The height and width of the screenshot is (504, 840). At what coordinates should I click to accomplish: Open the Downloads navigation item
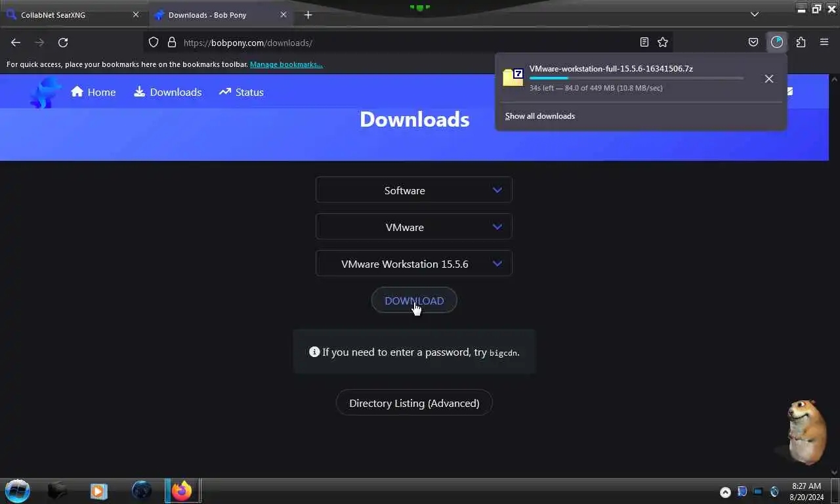tap(167, 92)
